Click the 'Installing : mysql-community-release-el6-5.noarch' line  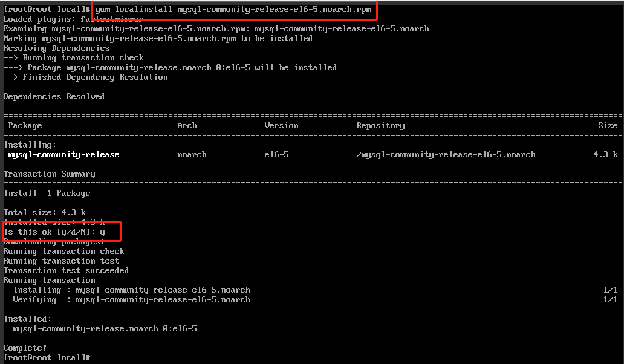point(132,290)
